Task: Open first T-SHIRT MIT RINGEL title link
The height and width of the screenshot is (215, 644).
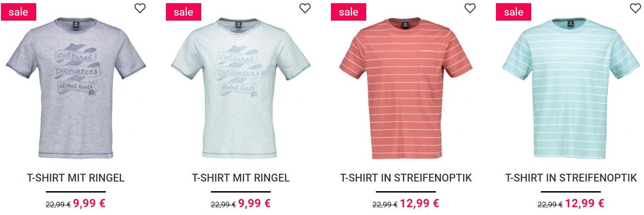Action: pyautogui.click(x=76, y=178)
